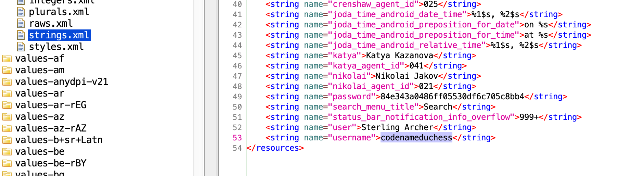
Task: Click the password hash value 84e343a0486ff05530df6c705c8bb4
Action: coord(452,97)
